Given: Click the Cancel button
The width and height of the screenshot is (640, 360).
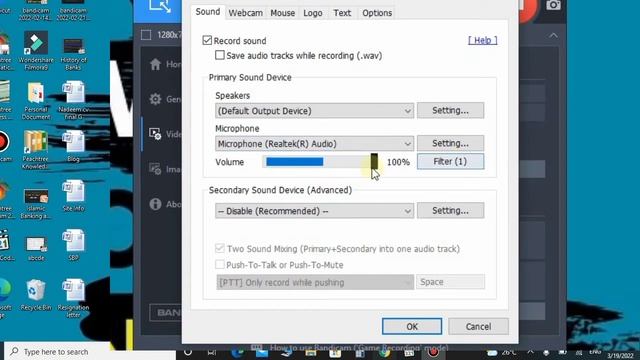Looking at the screenshot, I should point(478,327).
